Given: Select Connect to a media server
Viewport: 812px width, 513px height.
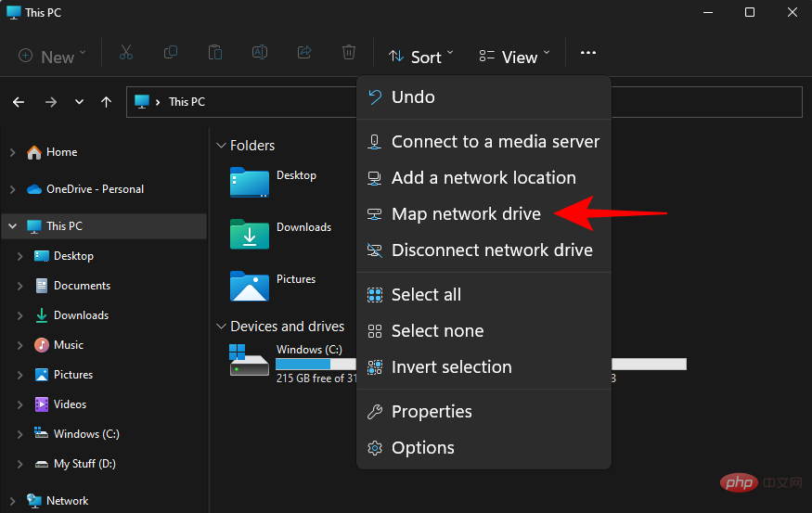Looking at the screenshot, I should click(x=483, y=141).
